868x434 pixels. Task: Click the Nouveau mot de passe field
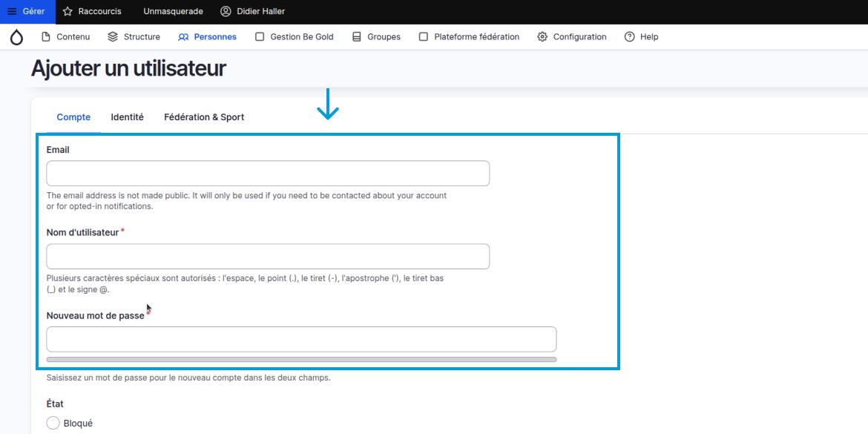(301, 339)
